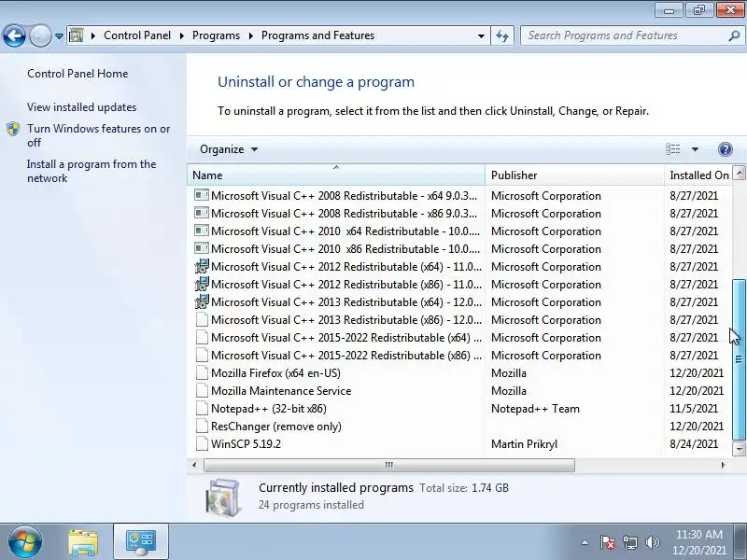The height and width of the screenshot is (560, 747).
Task: Refresh the Programs and Features list
Action: (502, 35)
